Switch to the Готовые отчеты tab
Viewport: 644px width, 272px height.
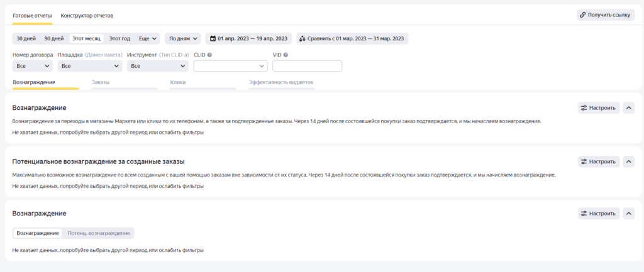pos(33,16)
